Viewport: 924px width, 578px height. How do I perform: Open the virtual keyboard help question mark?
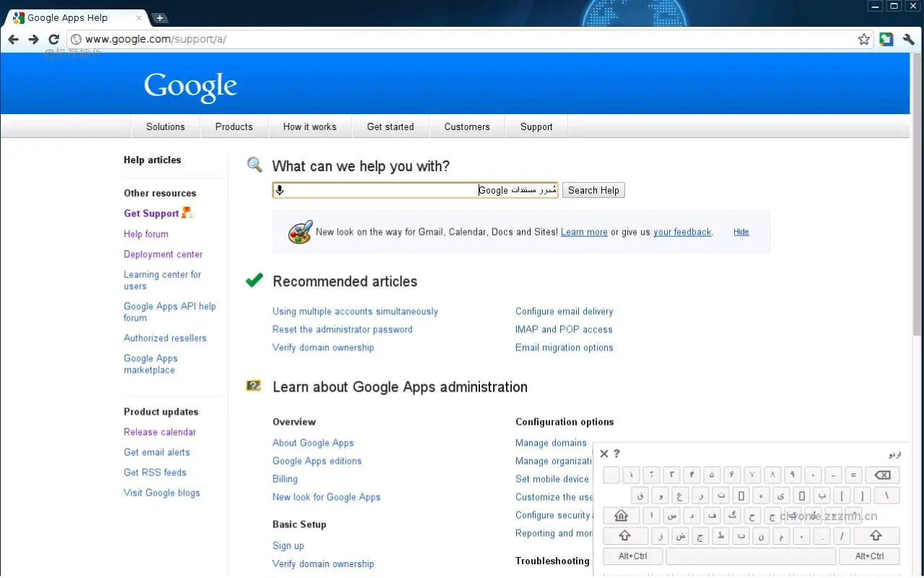click(x=616, y=454)
